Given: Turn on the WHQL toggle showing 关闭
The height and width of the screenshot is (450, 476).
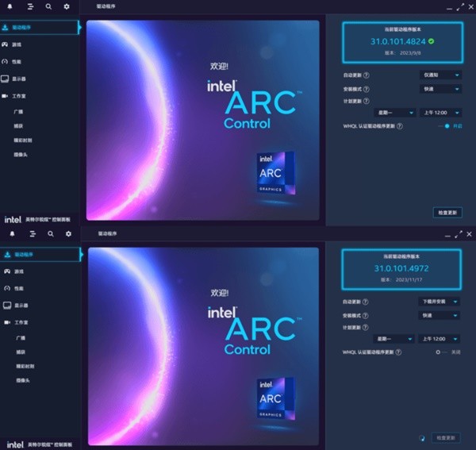Looking at the screenshot, I should point(438,352).
